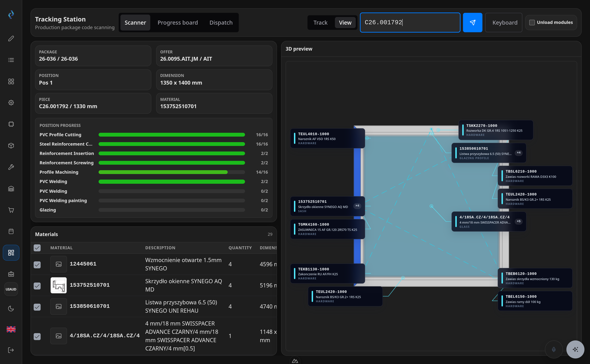Click the glass label 4/18SA.CZ/4/18SA.CZ/4 in preview
Screen dimensions: 590x364
pyautogui.click(x=488, y=222)
